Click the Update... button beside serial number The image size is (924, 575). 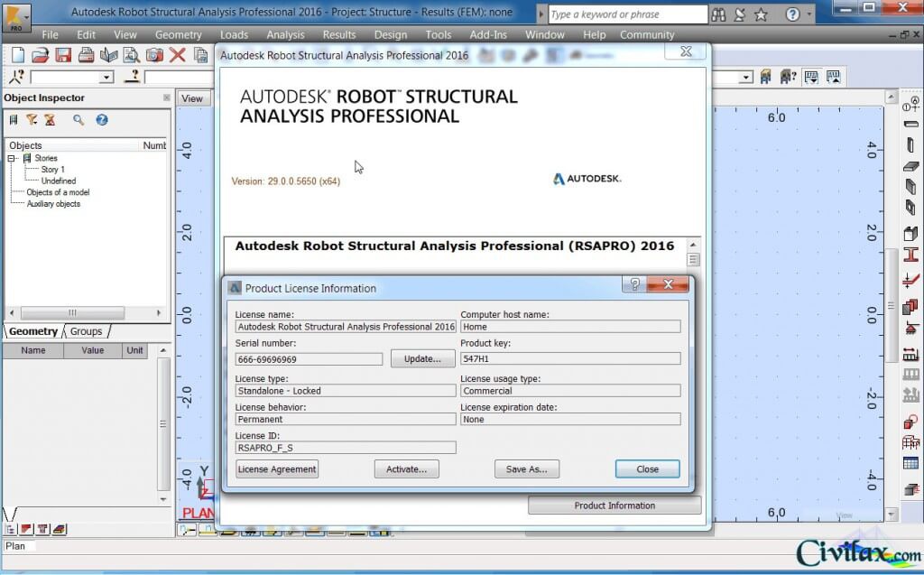click(422, 358)
